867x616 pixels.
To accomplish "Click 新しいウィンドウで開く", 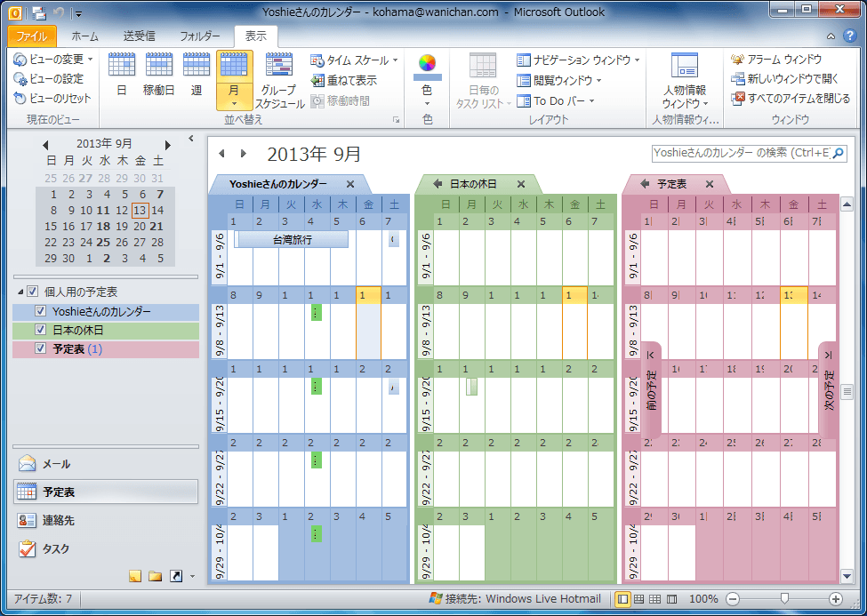I will click(784, 79).
